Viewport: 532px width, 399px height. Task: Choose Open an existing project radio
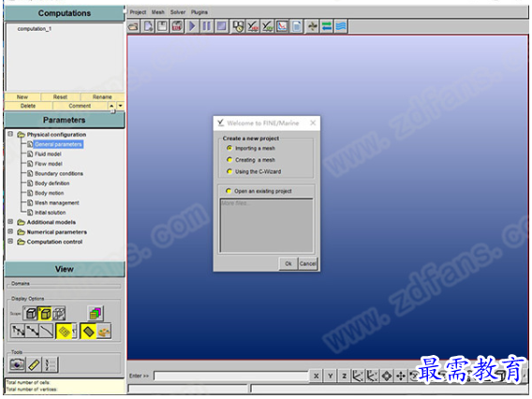(x=229, y=191)
